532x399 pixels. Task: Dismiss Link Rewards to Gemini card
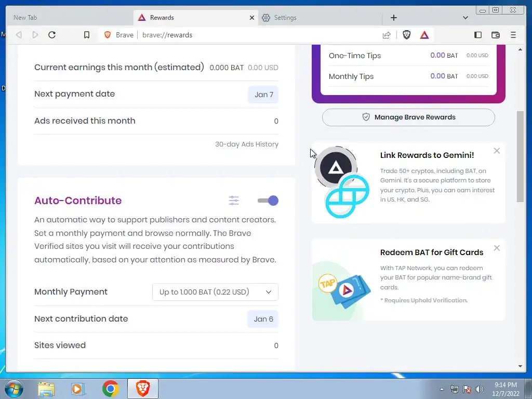click(497, 151)
